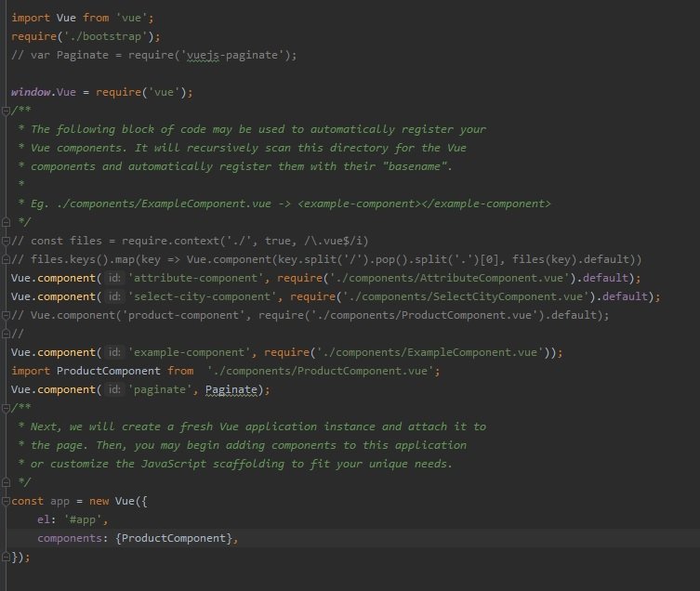Viewport: 700px width, 591px height.
Task: Click fold end marker beside closing '});'
Action: (x=6, y=557)
